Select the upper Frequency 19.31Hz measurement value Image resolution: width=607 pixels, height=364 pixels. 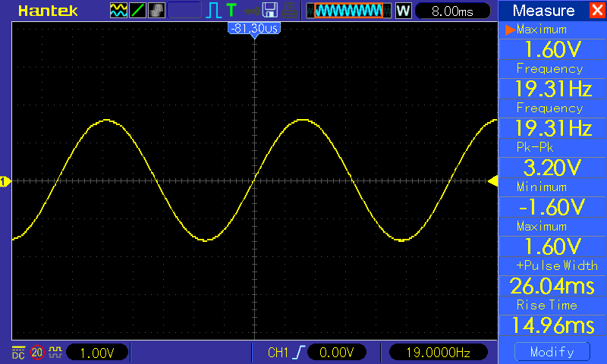point(552,89)
